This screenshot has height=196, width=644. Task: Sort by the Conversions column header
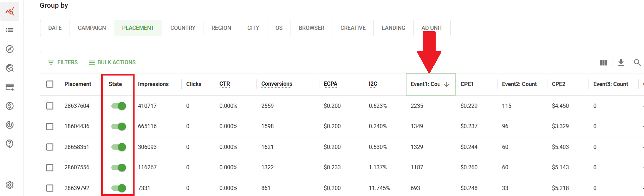pyautogui.click(x=277, y=84)
